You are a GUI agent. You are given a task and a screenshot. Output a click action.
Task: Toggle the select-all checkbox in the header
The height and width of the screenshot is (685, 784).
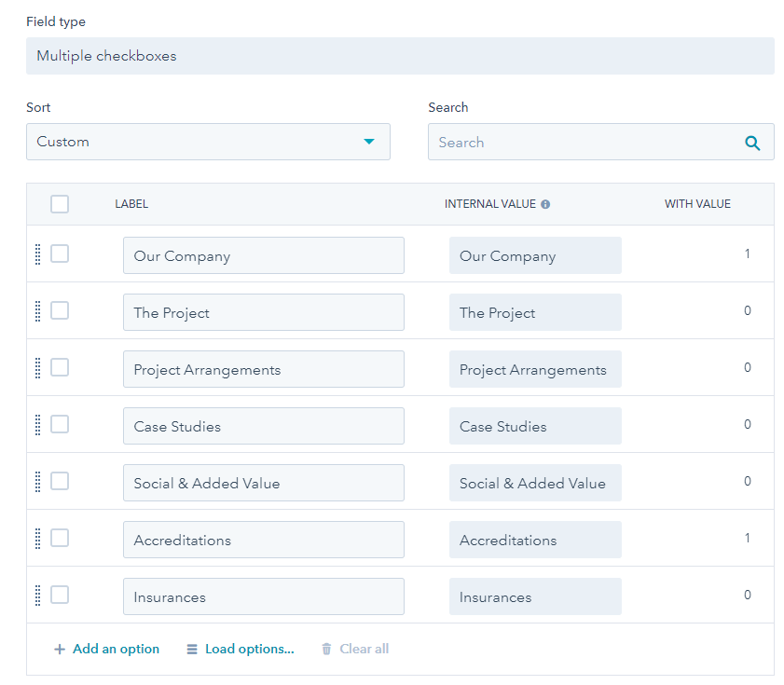pyautogui.click(x=60, y=203)
